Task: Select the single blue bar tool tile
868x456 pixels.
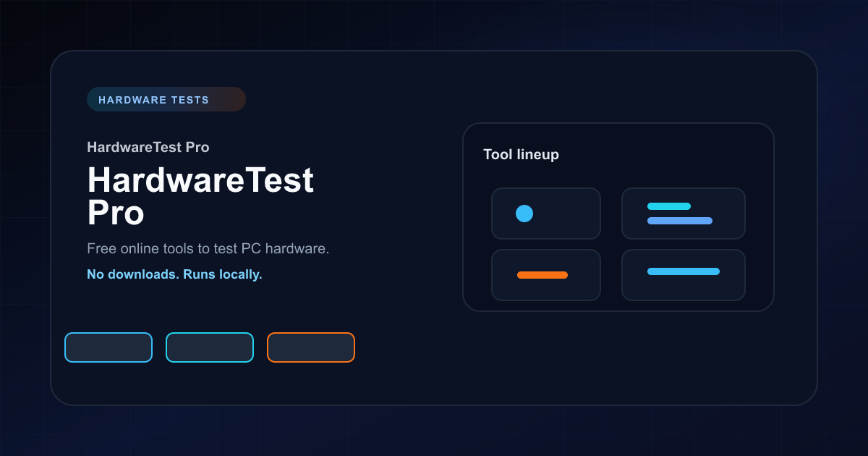Action: (x=684, y=275)
